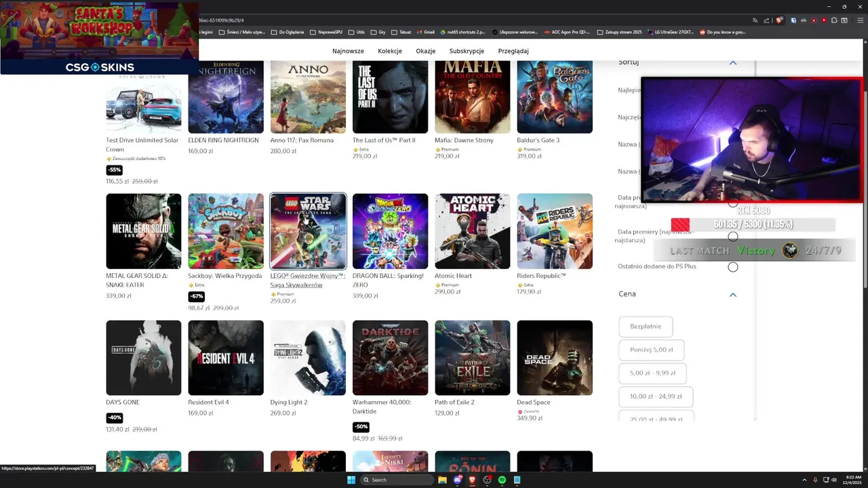
Task: Open the Okazje tab
Action: pyautogui.click(x=426, y=51)
